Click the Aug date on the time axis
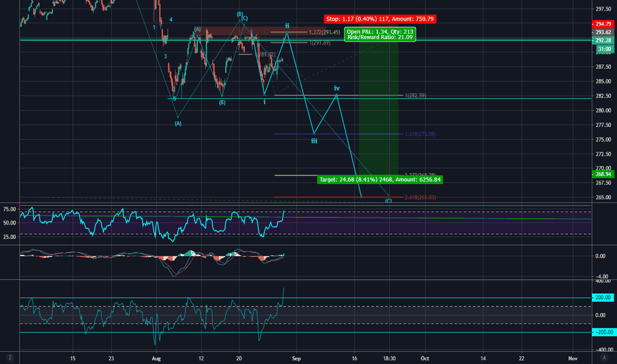 (x=156, y=359)
